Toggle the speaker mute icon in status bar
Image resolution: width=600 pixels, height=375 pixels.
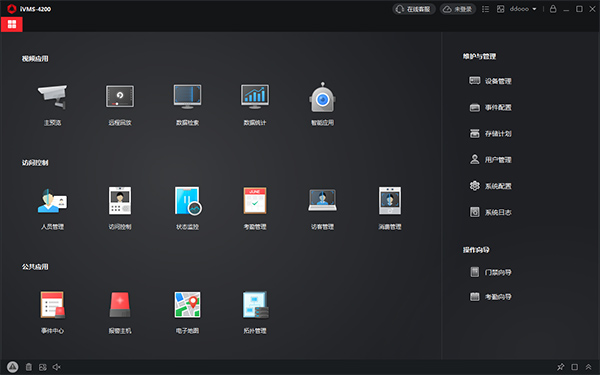click(x=57, y=367)
